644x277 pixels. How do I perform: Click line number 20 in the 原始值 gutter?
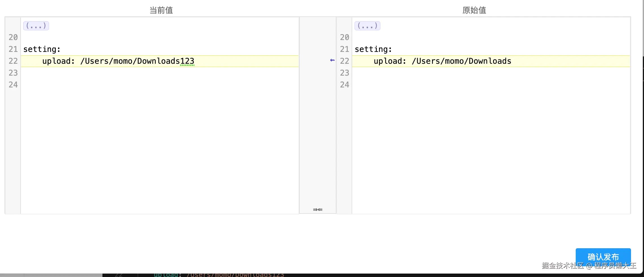[x=345, y=37]
